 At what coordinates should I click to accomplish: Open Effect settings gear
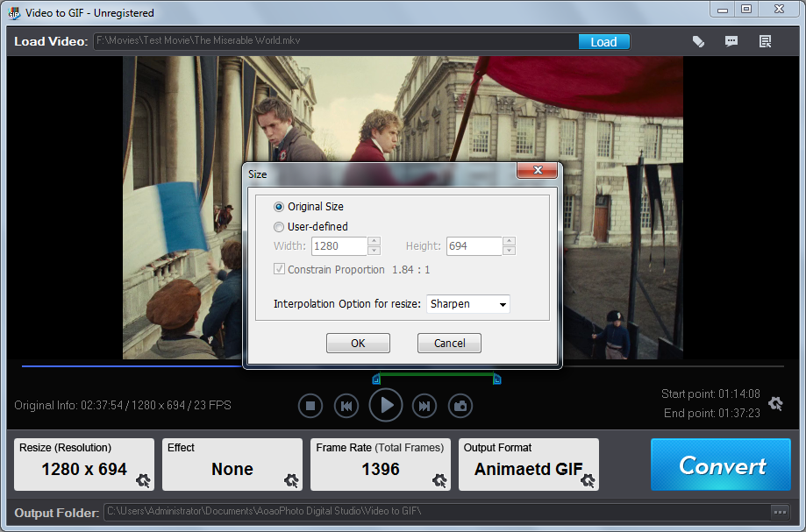point(291,480)
